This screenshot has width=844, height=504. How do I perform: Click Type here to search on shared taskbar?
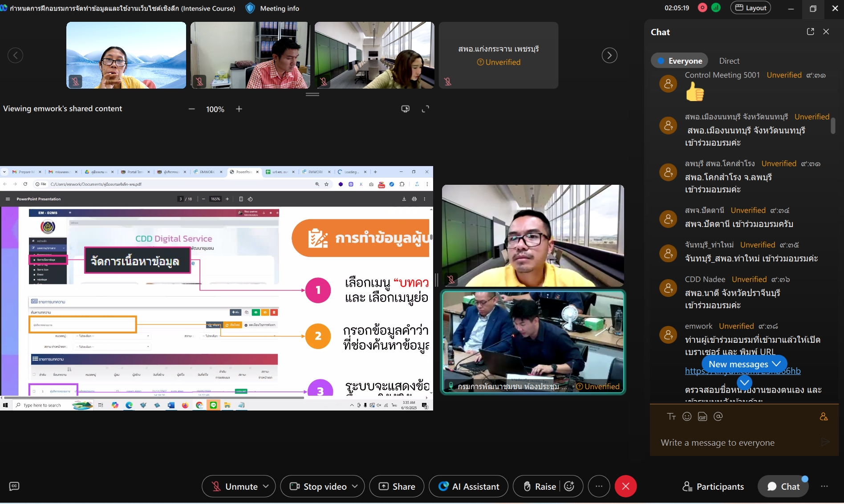(x=42, y=405)
